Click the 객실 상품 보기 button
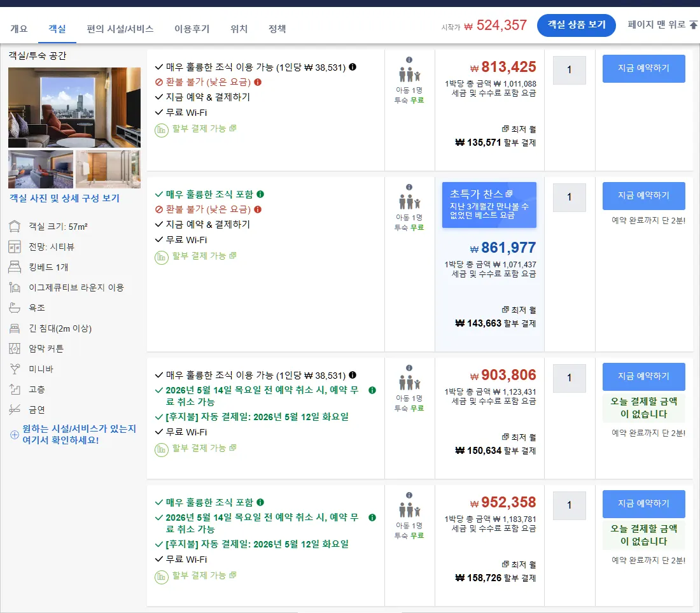The width and height of the screenshot is (700, 613). tap(577, 25)
